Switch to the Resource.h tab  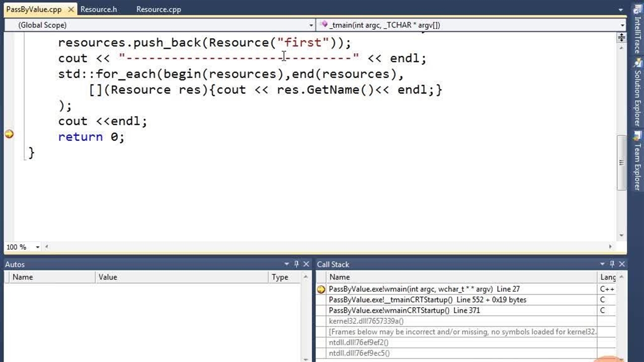pos(99,9)
